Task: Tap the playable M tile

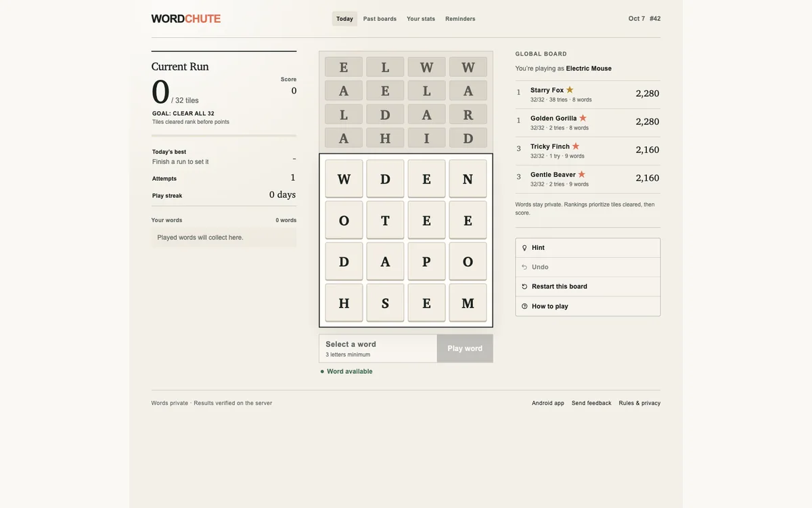Action: click(x=468, y=303)
